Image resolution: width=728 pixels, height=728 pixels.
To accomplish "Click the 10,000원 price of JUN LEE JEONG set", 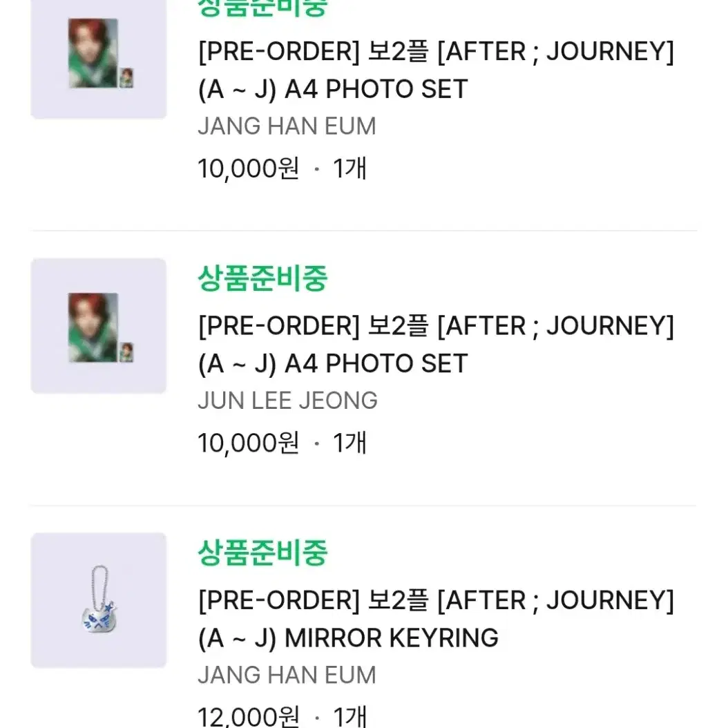I will [x=249, y=443].
